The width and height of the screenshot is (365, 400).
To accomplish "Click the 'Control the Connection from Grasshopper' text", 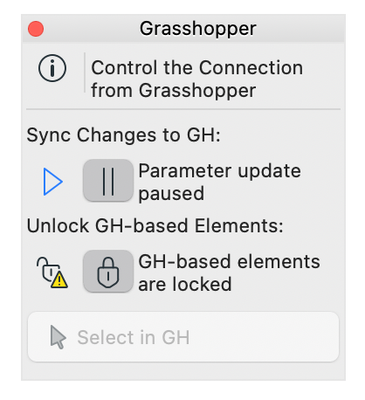I will coord(197,79).
